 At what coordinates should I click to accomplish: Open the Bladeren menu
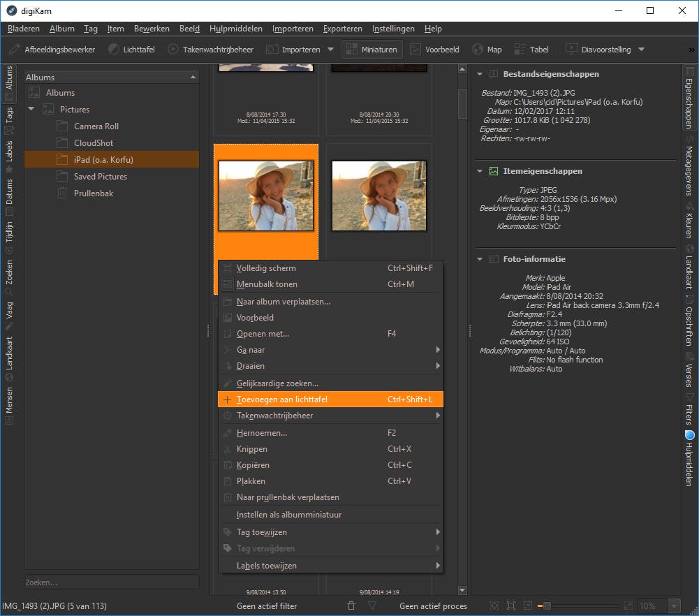click(x=24, y=29)
